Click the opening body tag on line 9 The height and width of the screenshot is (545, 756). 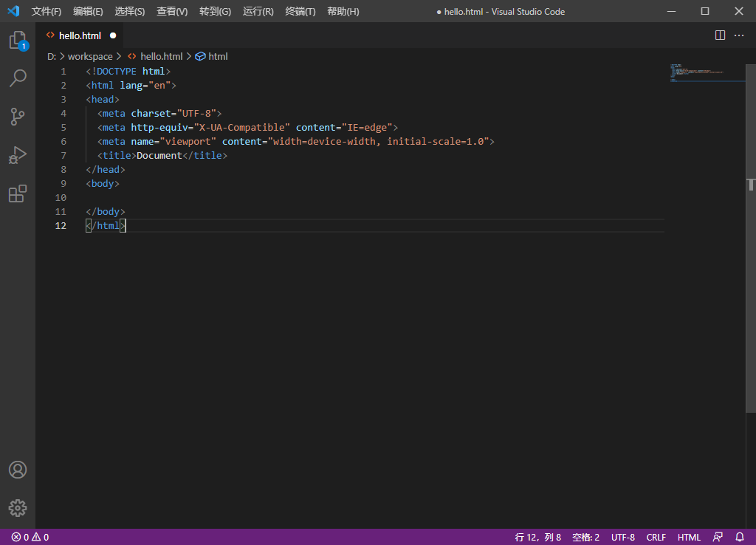103,183
